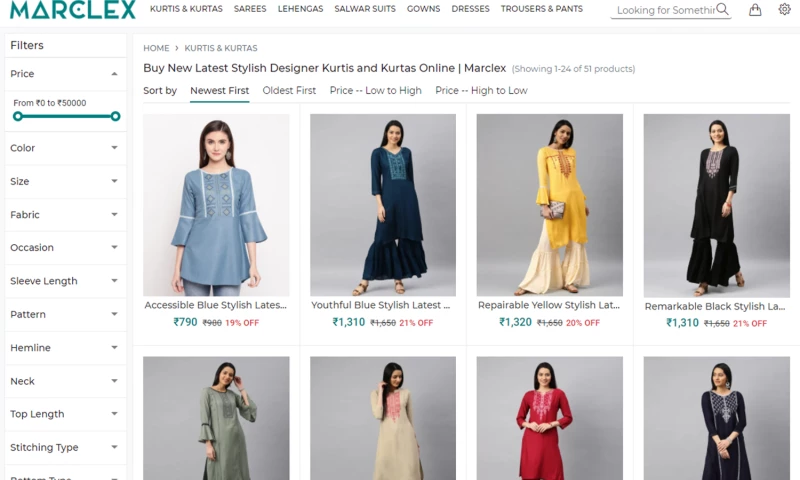Open the settings gear icon

(x=784, y=9)
